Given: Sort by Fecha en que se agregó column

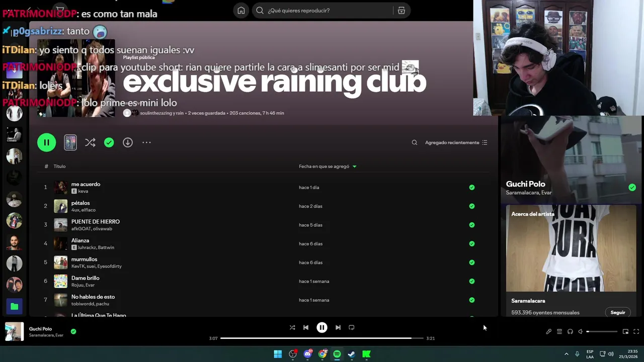Looking at the screenshot, I should (328, 166).
